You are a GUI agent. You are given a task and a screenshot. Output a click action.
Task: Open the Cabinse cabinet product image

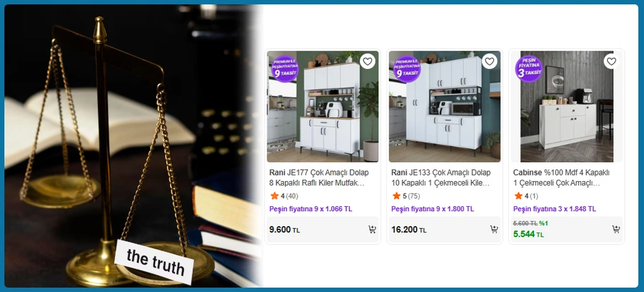tap(567, 107)
